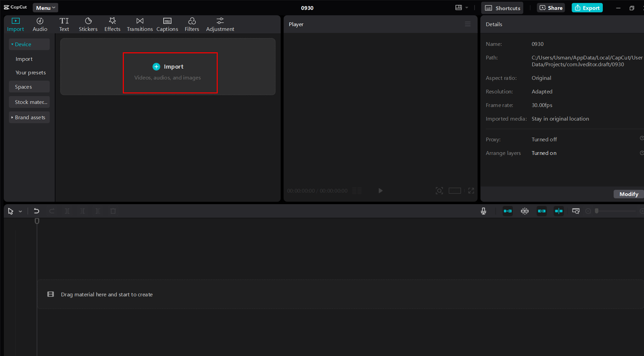Click the Arrange layers info icon

tap(641, 152)
